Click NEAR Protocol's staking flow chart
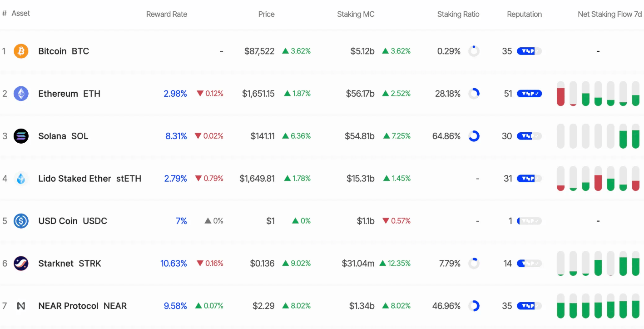The image size is (644, 329). coord(598,306)
